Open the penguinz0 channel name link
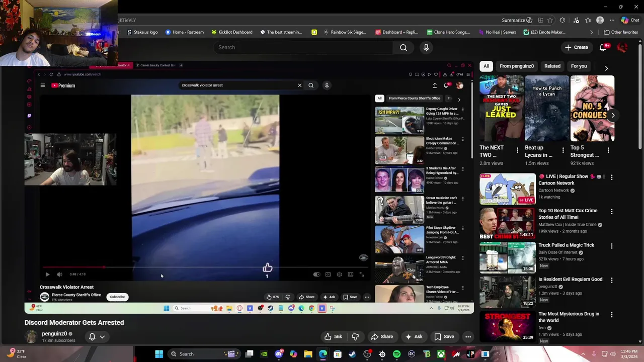The width and height of the screenshot is (644, 362). click(x=54, y=334)
